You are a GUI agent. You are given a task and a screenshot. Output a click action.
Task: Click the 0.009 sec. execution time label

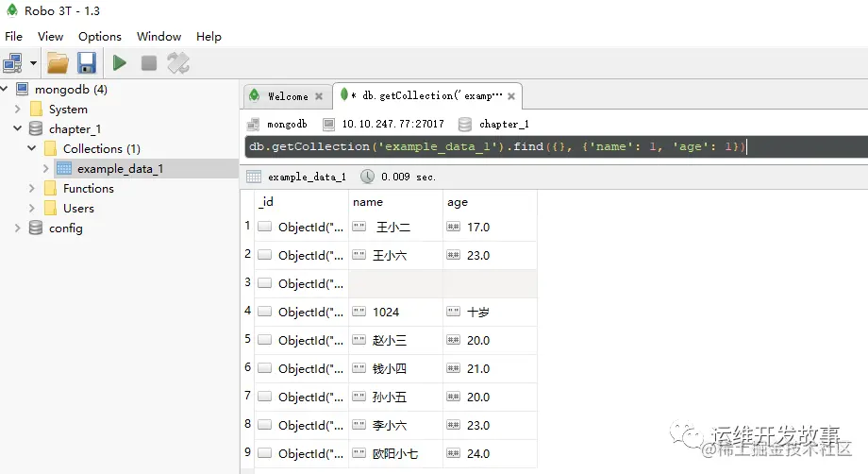408,177
